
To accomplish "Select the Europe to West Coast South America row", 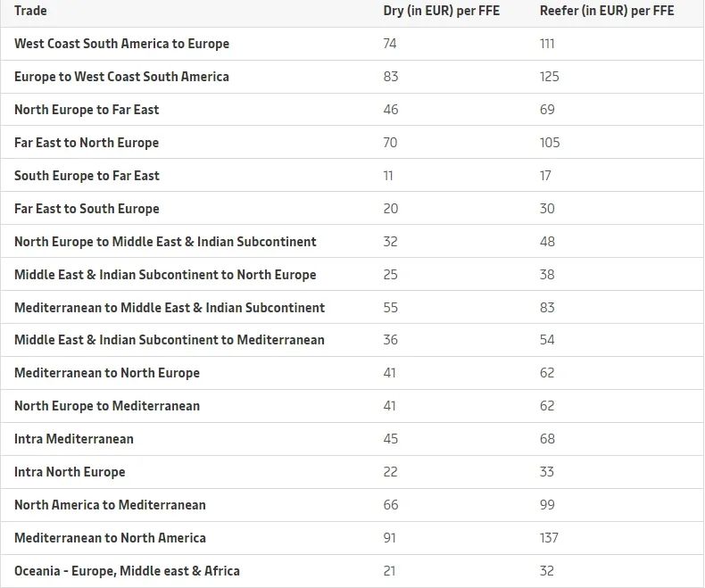I will coord(352,77).
